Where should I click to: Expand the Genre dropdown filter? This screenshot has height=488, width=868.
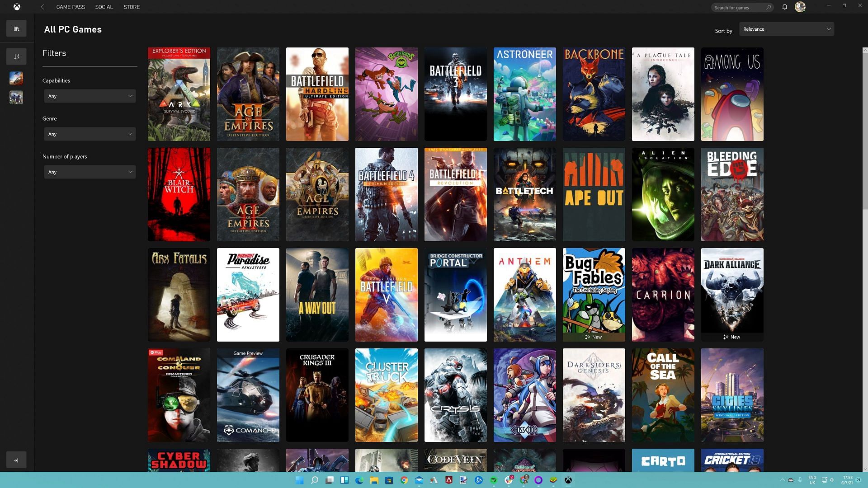(x=90, y=134)
